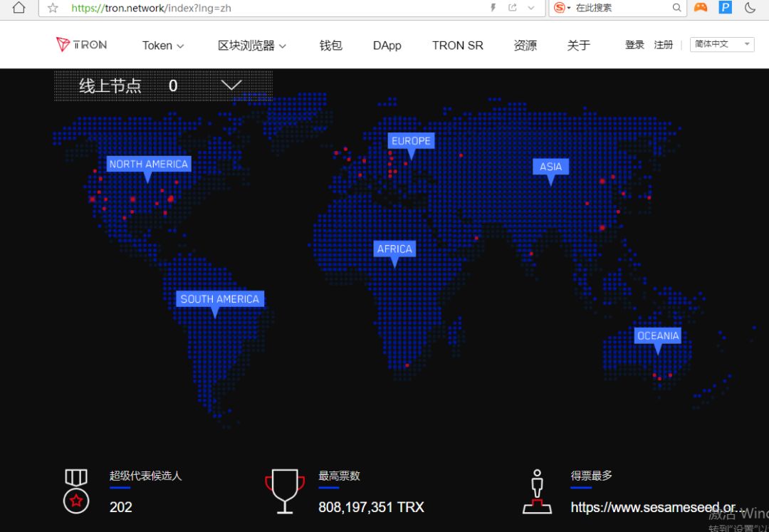The width and height of the screenshot is (769, 532).
Task: Open the 关于 menu item
Action: [579, 46]
